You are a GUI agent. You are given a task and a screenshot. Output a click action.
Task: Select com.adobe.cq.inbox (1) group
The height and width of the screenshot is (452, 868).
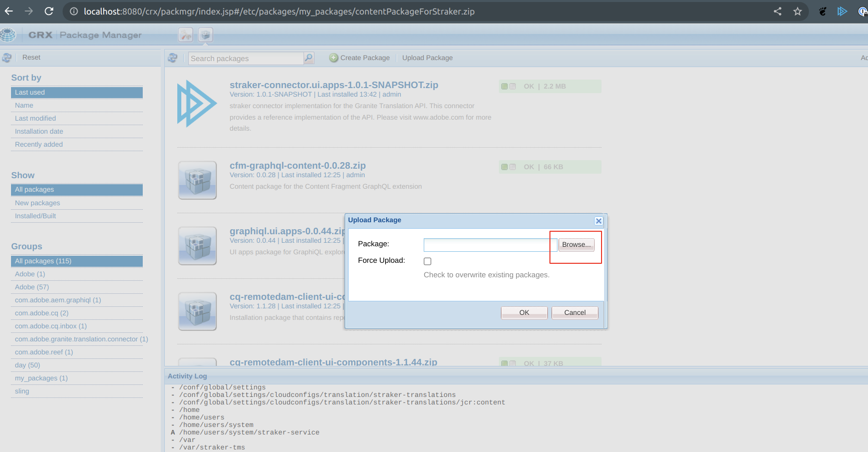click(x=77, y=326)
